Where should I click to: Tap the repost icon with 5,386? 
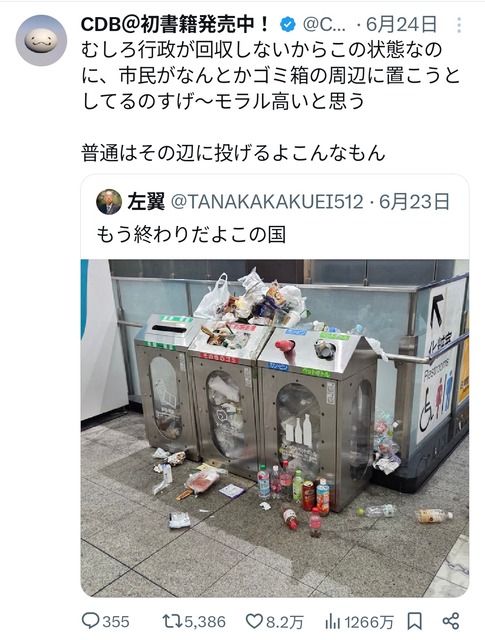[x=172, y=621]
